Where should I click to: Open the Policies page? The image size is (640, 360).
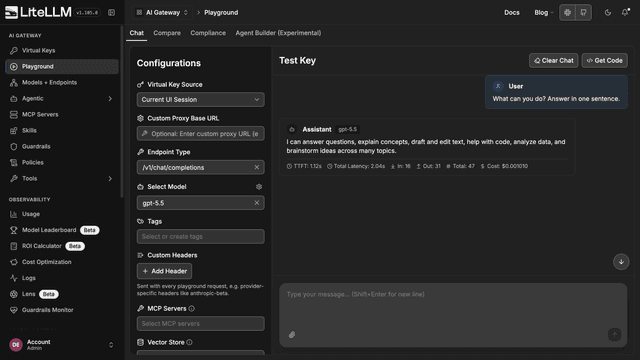click(62, 162)
